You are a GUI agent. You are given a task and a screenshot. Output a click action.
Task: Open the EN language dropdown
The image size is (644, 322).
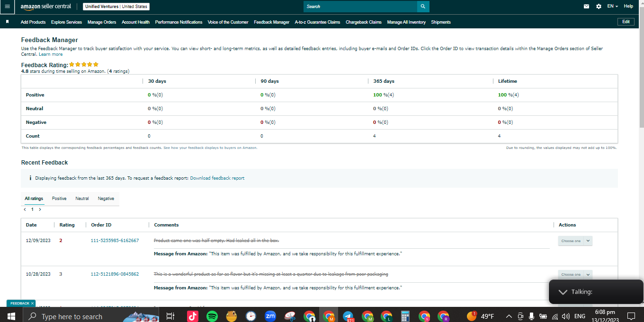pos(613,6)
